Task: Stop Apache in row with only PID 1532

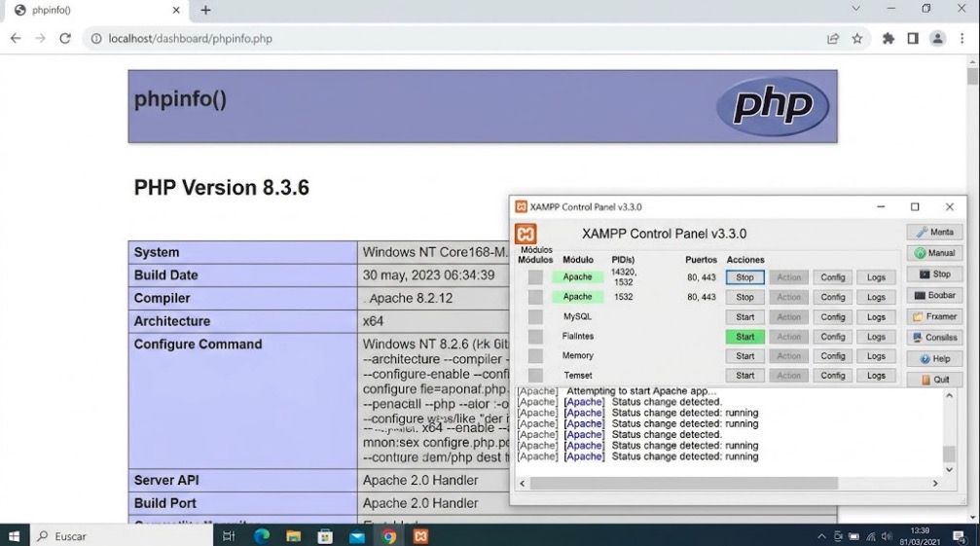Action: pos(744,298)
